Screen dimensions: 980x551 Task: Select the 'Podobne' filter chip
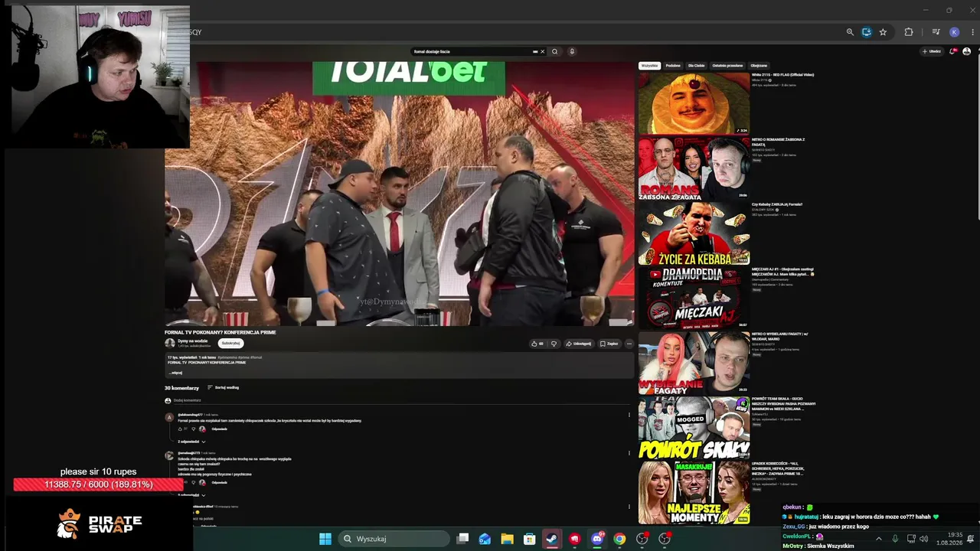[x=673, y=66]
